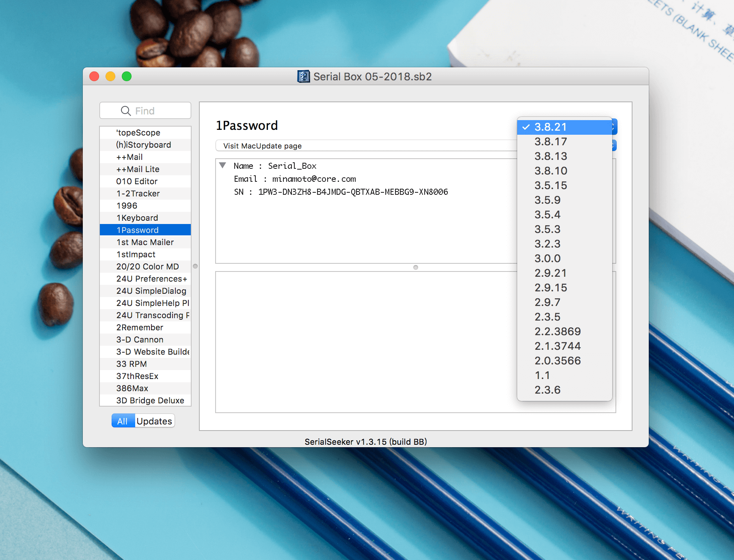Screen dimensions: 734x560
Task: Select ++Mail in app list
Action: pos(145,157)
